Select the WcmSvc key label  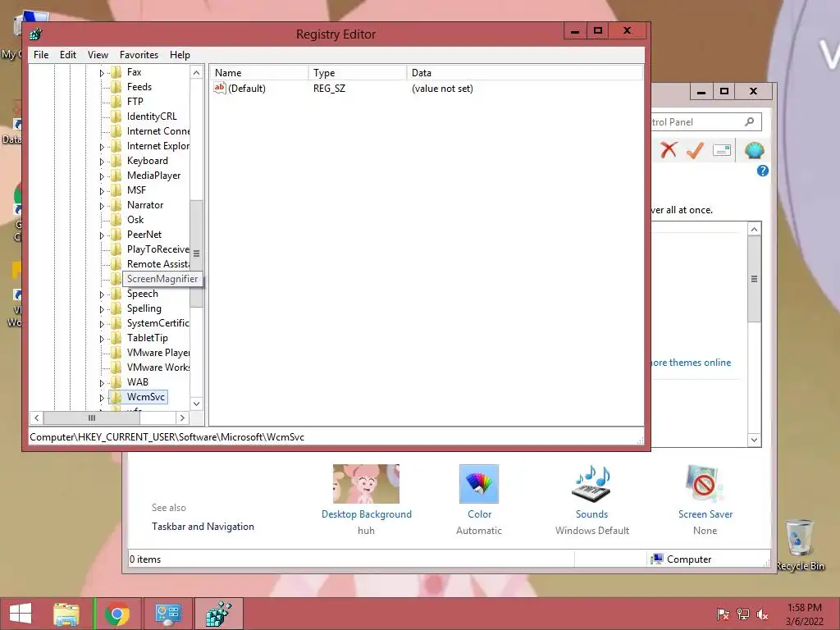pyautogui.click(x=146, y=397)
